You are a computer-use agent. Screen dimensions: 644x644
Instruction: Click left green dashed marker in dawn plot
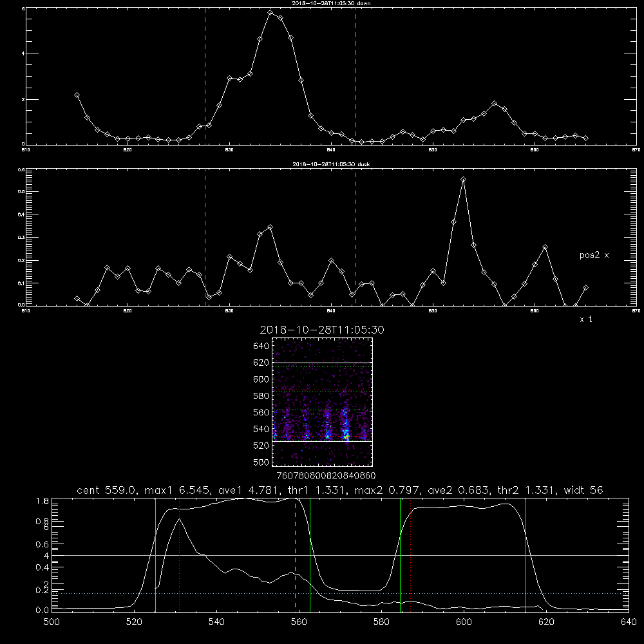[205, 76]
